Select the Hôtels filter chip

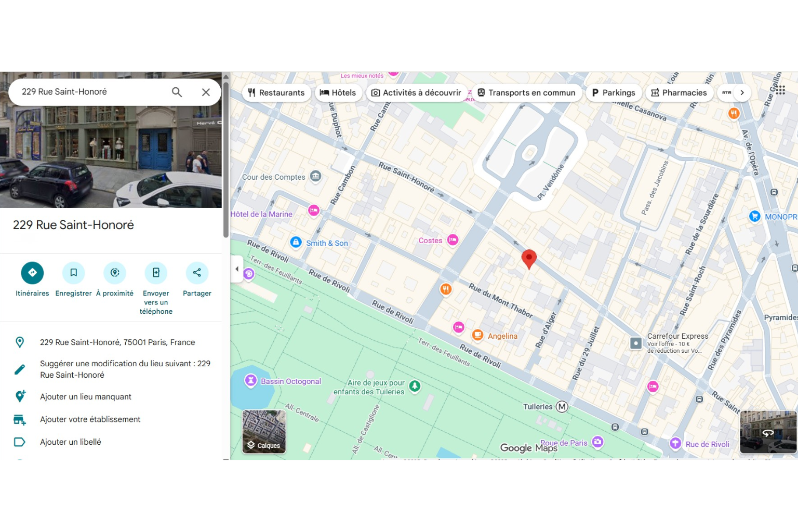pyautogui.click(x=338, y=93)
